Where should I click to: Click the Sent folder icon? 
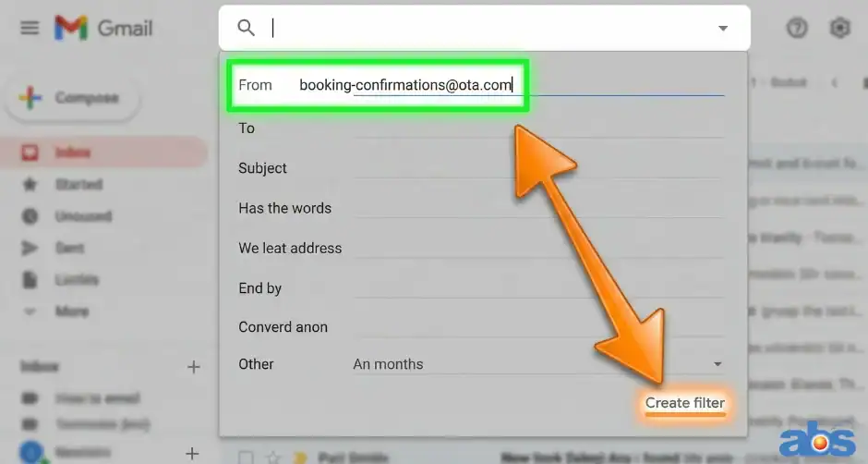[30, 248]
